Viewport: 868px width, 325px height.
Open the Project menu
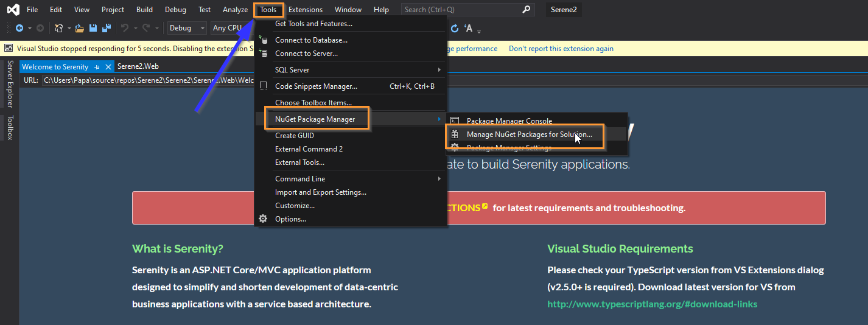(113, 10)
